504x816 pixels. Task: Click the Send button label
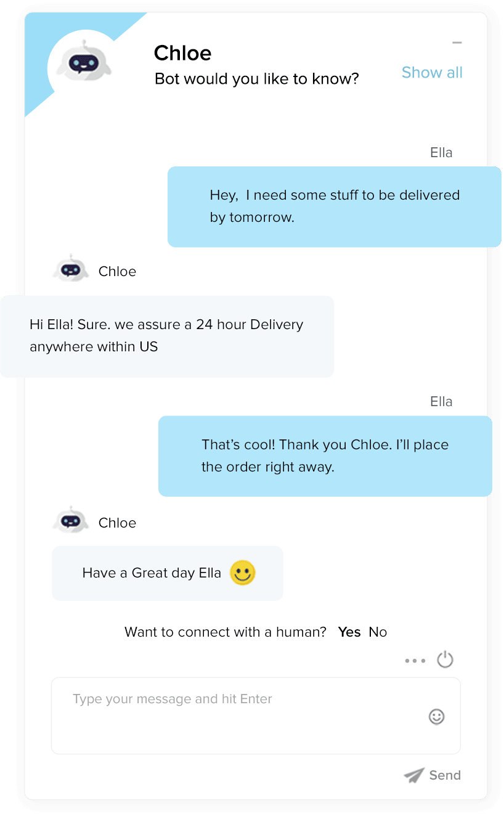[445, 775]
